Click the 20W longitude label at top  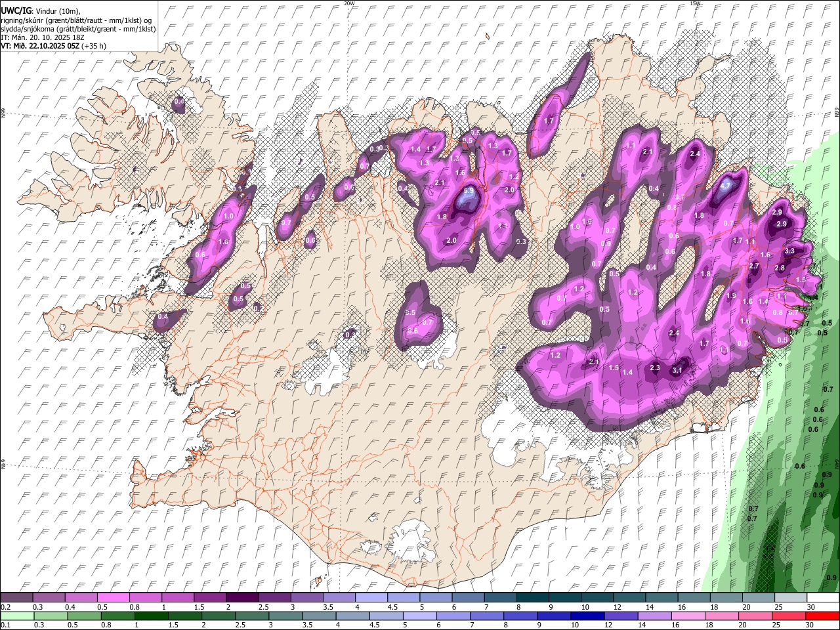tap(350, 3)
